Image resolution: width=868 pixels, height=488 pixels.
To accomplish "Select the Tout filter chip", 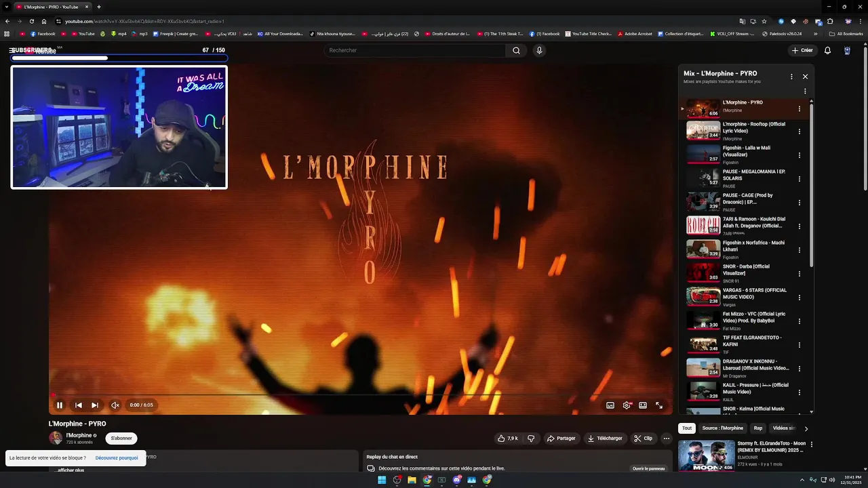I will tap(687, 428).
